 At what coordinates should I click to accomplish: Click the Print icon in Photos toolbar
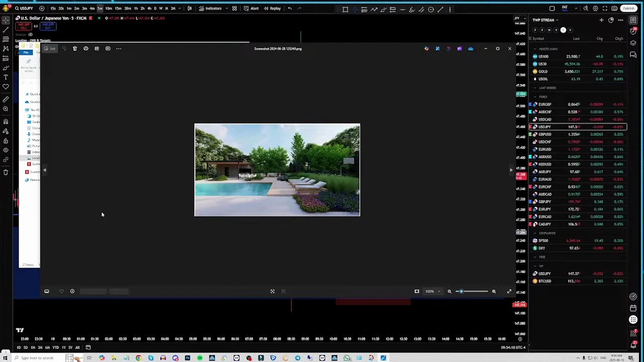tap(86, 49)
